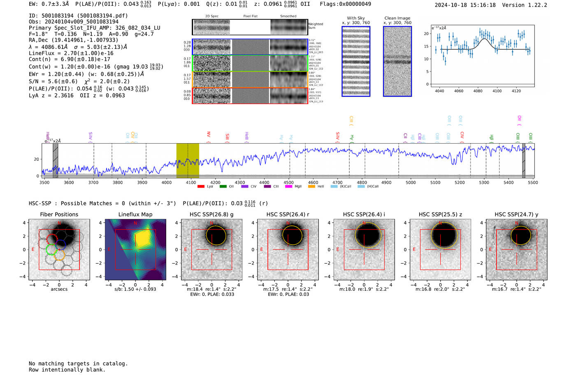Click the 2024-10-18 15:16:18 timestamp

pos(465,5)
